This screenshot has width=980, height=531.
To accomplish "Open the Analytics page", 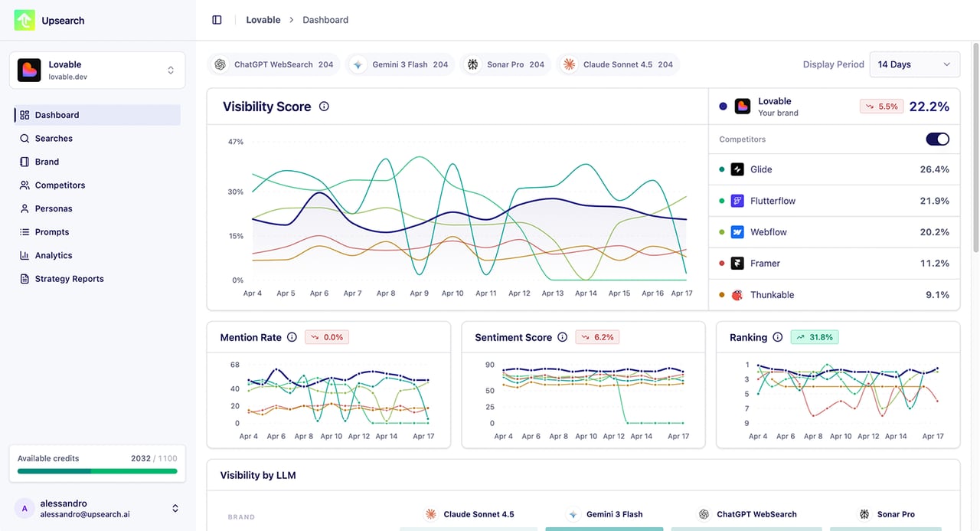I will (97, 255).
